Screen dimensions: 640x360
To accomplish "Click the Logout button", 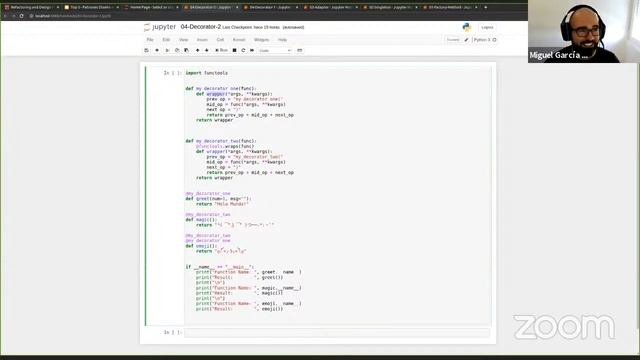I will coord(487,27).
